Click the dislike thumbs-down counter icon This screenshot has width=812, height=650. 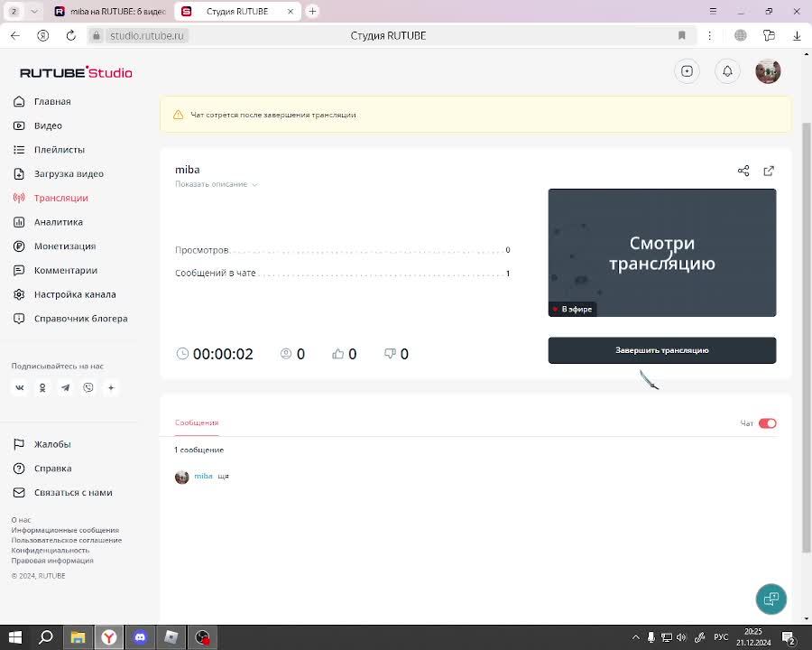tap(390, 354)
